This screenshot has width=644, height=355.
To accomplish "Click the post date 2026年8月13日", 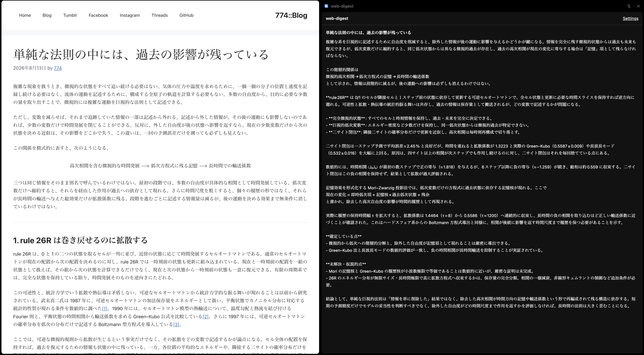I will click(30, 68).
